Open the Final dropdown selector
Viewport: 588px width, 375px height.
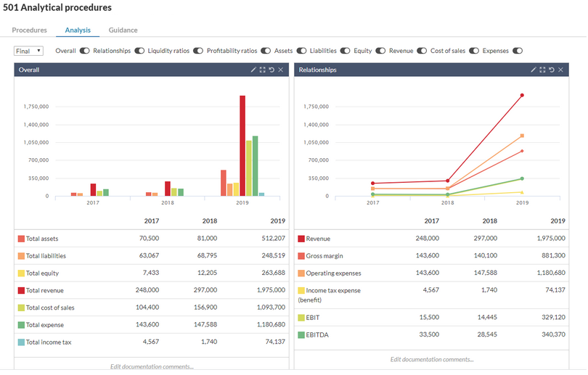click(29, 51)
